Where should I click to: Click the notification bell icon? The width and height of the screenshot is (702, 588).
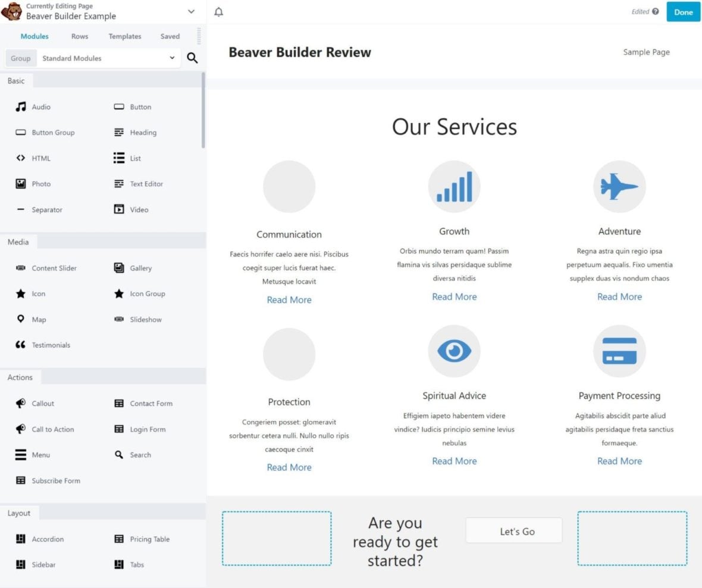click(219, 11)
